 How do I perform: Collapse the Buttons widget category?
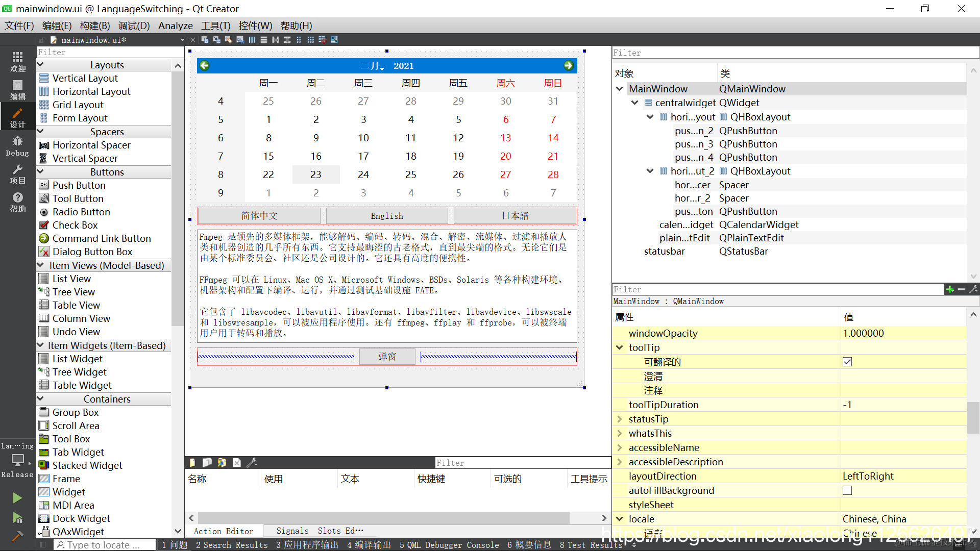(41, 172)
